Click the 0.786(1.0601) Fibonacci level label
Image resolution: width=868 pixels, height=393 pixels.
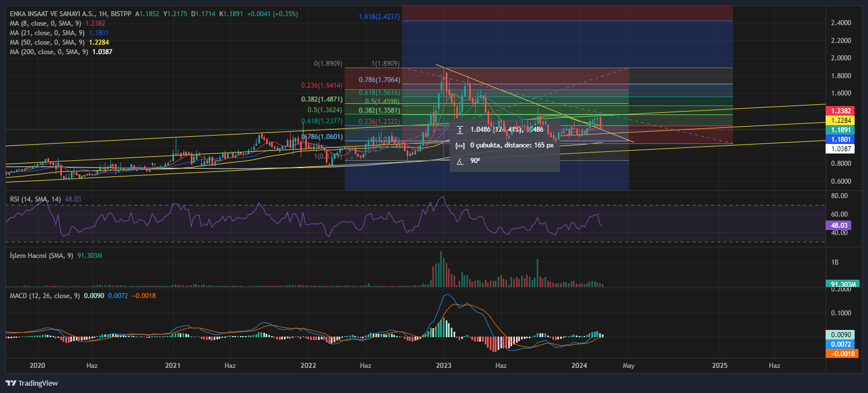click(x=321, y=137)
